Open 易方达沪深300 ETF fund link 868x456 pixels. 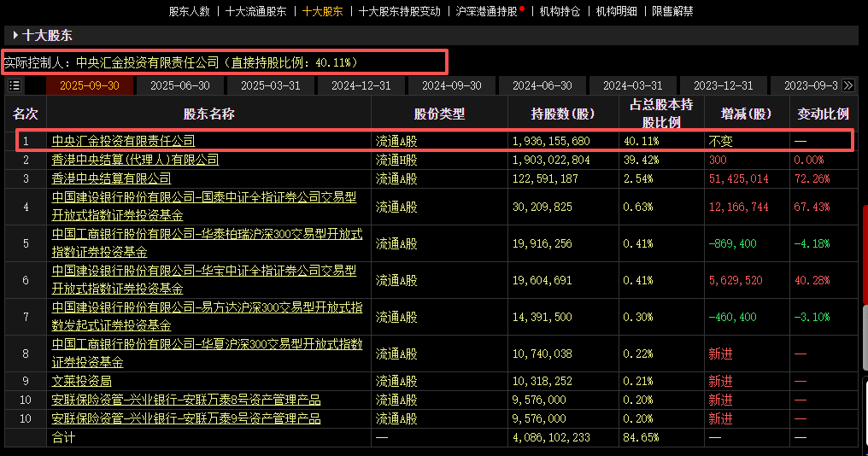207,317
